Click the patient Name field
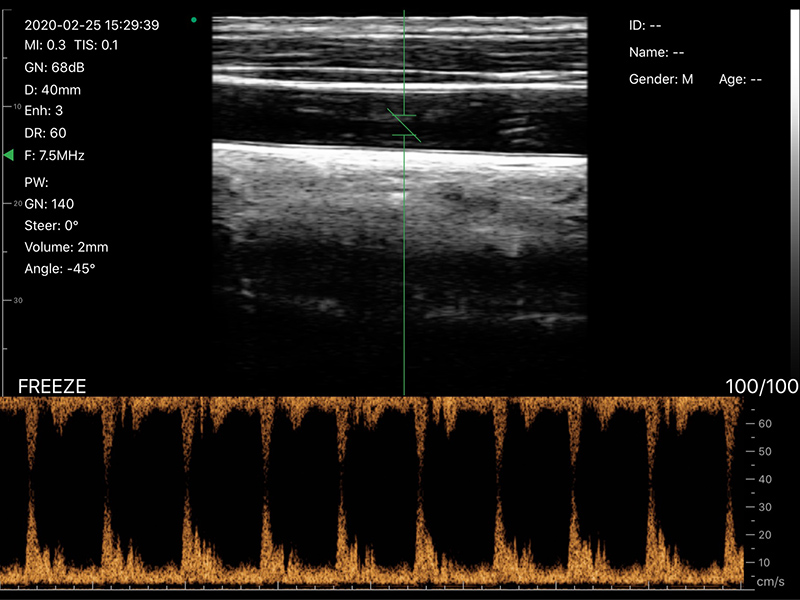Screen dimensions: 800x600 (656, 52)
